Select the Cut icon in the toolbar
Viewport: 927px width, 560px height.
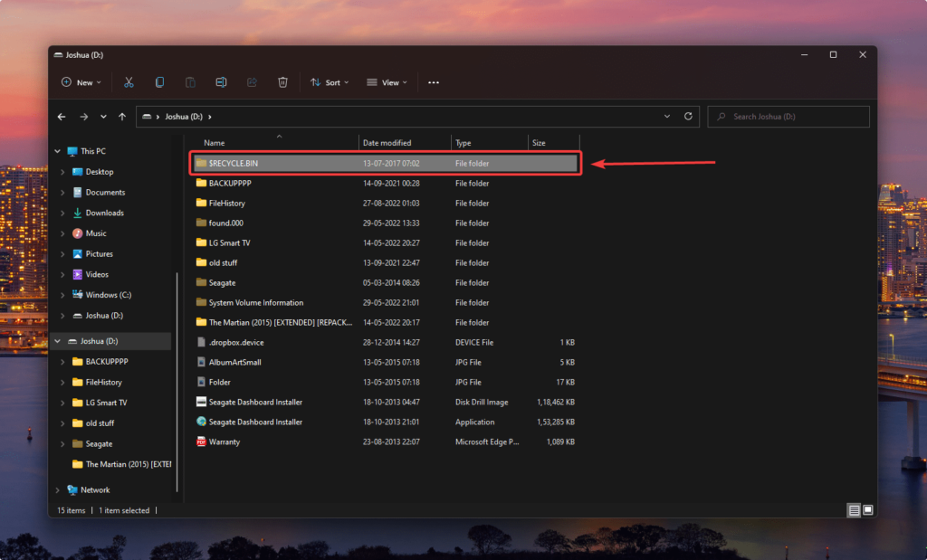pyautogui.click(x=129, y=81)
